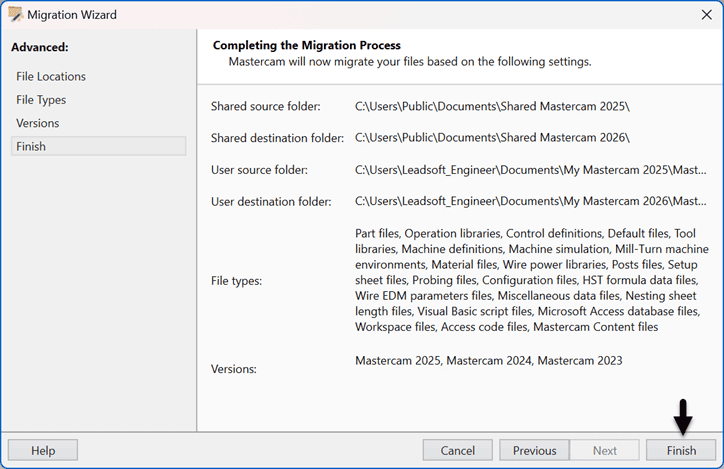
Task: Click the Shared Mastercam 2025 source path
Action: pyautogui.click(x=492, y=106)
